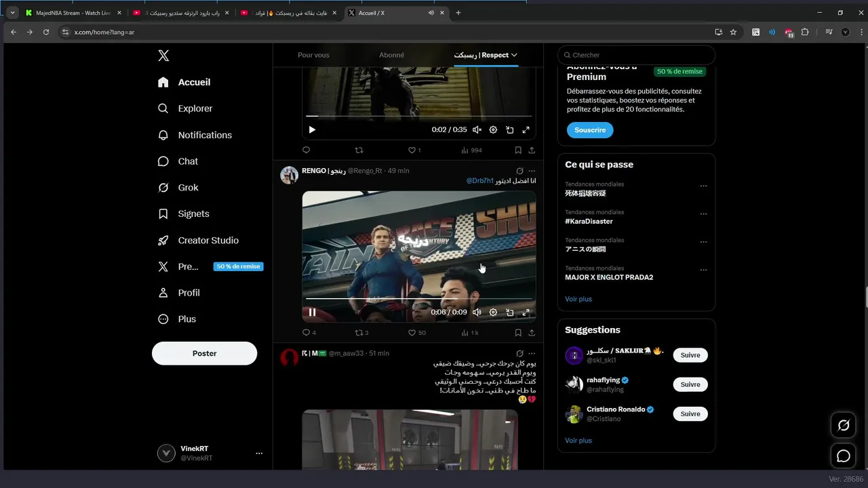Open RENGO video settings gear
Image resolution: width=868 pixels, height=488 pixels.
tap(493, 312)
